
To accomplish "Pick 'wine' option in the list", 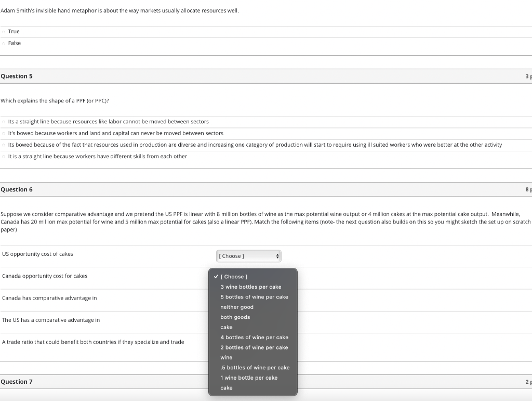I will click(253, 357).
